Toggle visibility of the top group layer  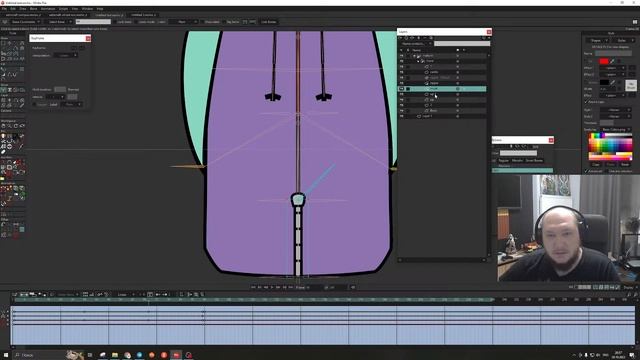click(x=402, y=56)
